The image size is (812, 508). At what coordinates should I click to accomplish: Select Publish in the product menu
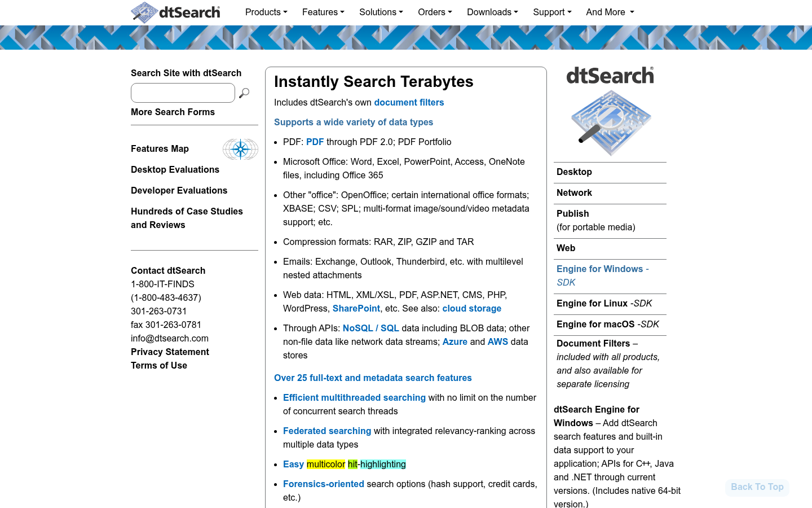coord(573,213)
